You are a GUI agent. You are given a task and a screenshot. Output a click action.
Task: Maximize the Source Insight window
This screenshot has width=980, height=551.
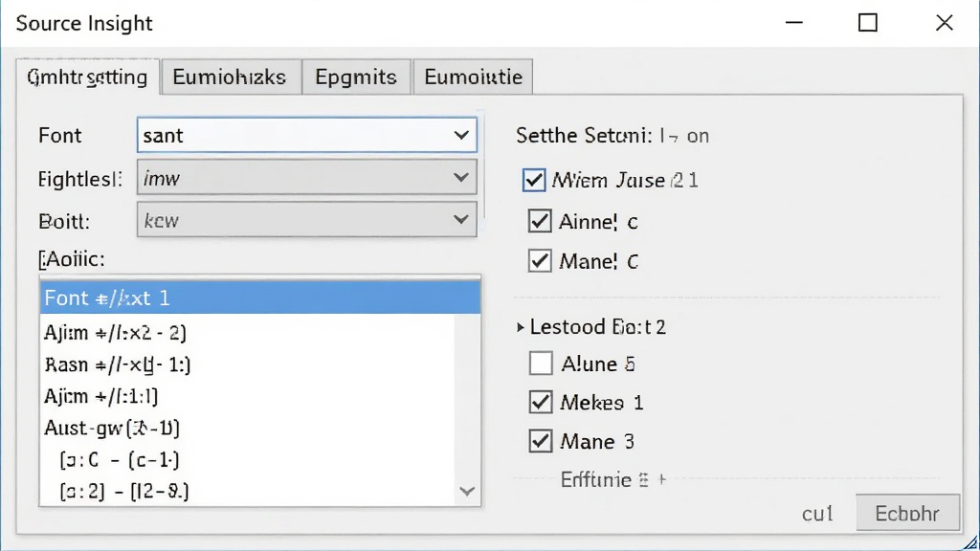pyautogui.click(x=867, y=23)
